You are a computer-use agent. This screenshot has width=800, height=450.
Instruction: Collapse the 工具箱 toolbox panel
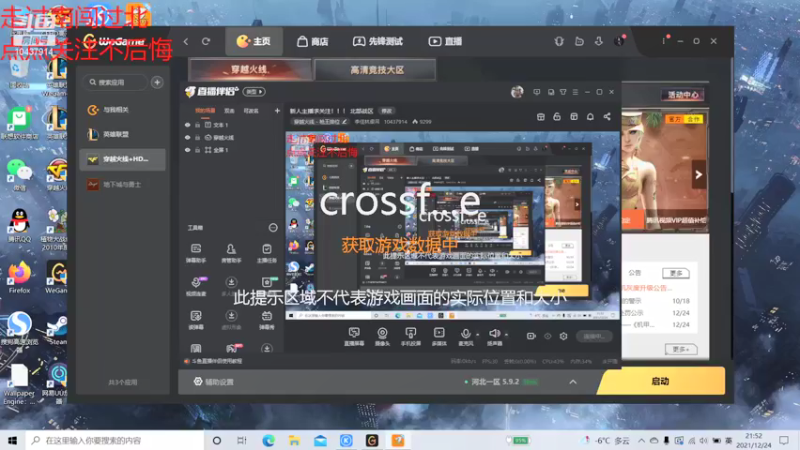pyautogui.click(x=273, y=228)
